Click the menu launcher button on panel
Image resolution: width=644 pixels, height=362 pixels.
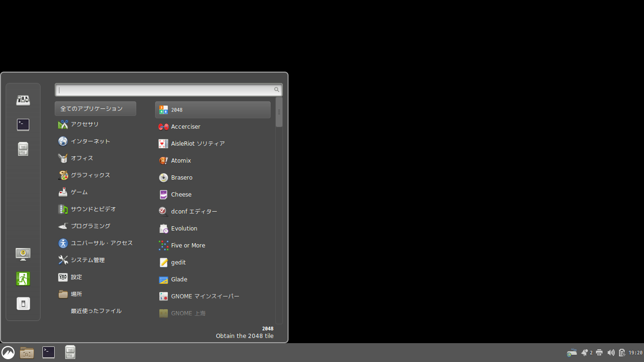8,353
